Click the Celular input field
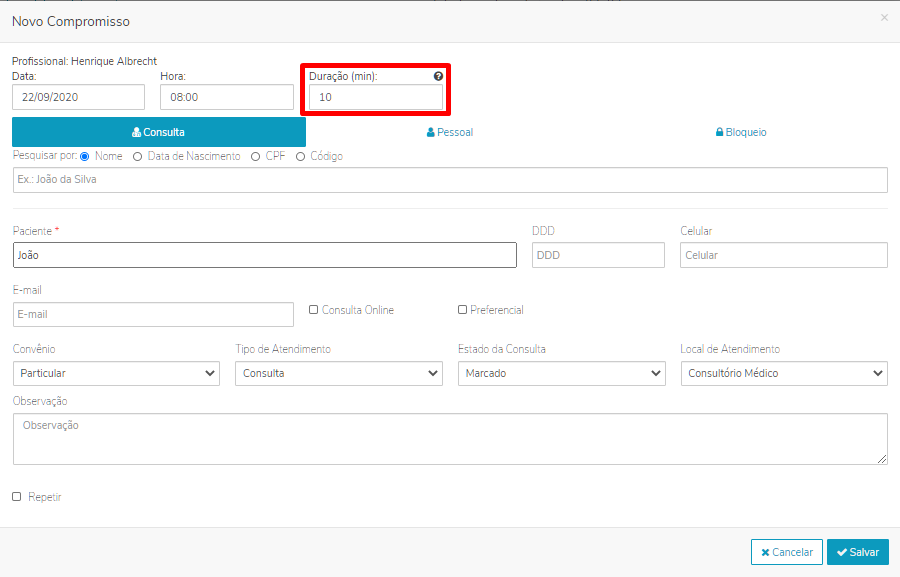The height and width of the screenshot is (577, 900). click(x=784, y=255)
